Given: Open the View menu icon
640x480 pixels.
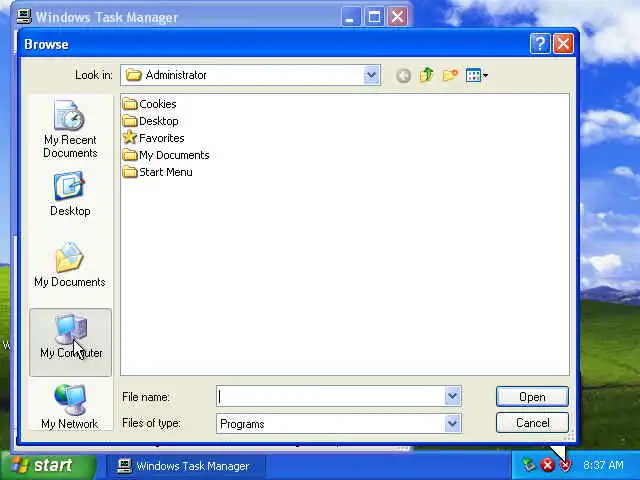Looking at the screenshot, I should tap(476, 76).
